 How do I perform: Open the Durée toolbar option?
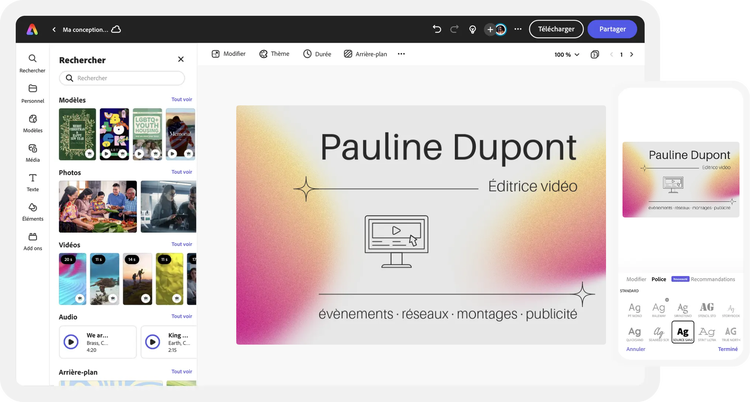tap(317, 54)
